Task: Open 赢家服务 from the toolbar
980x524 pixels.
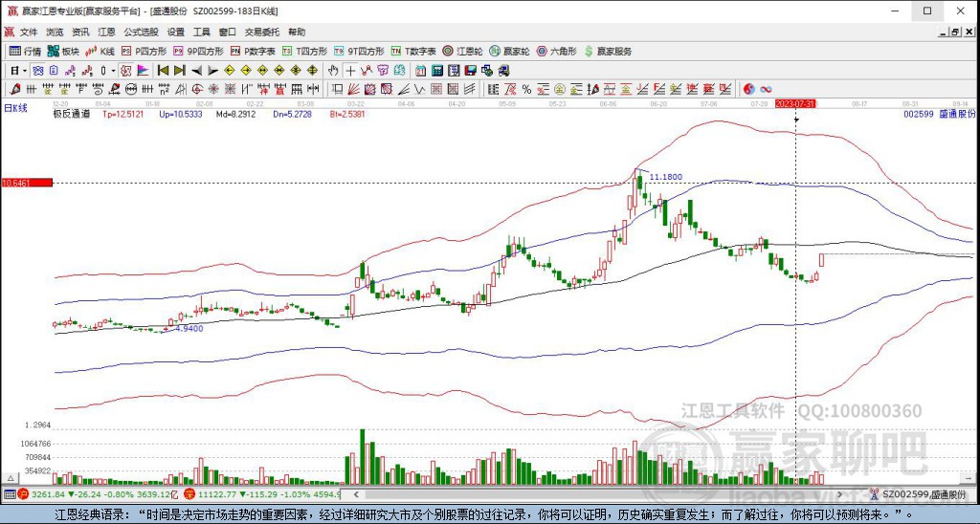Action: 608,52
